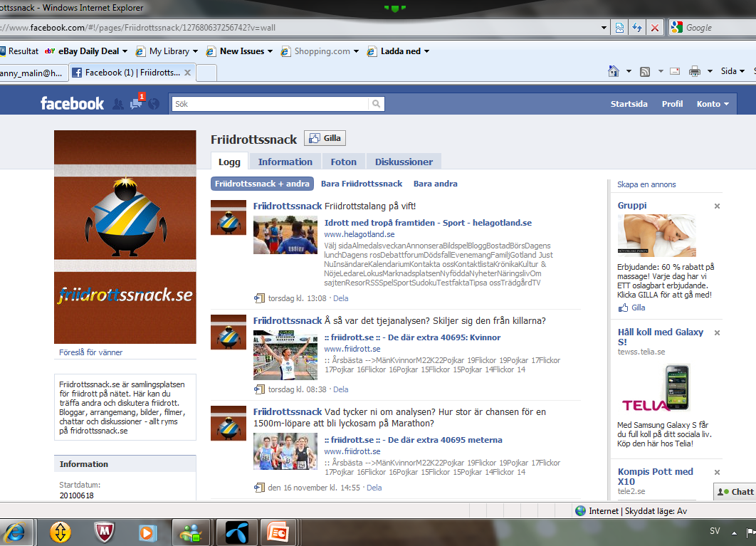Click the RSS feeds icon
756x546 pixels.
click(645, 72)
